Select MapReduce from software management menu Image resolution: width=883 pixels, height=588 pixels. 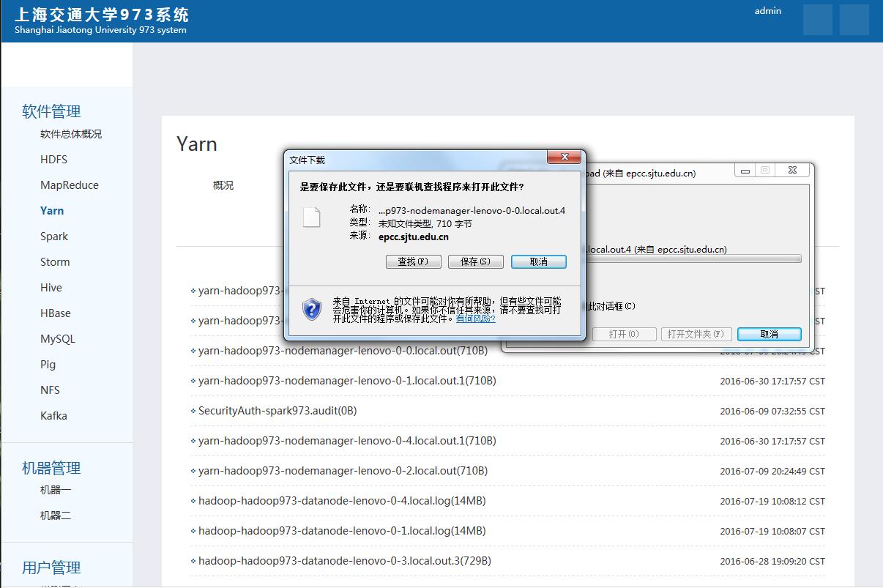coord(70,185)
